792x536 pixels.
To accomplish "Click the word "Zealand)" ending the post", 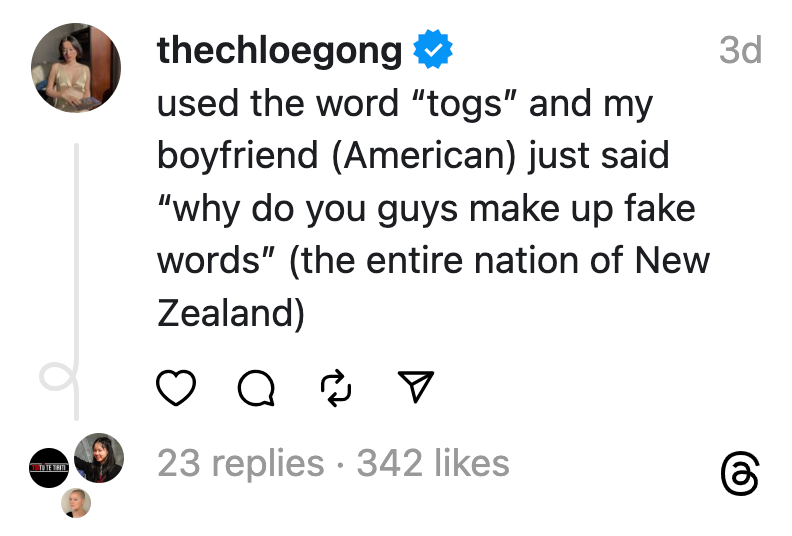I will pyautogui.click(x=231, y=313).
